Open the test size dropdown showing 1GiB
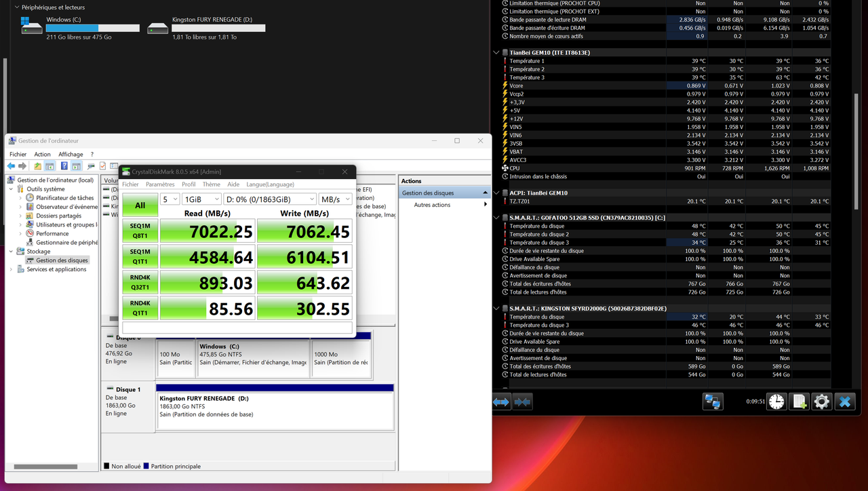The image size is (868, 491). tap(202, 199)
